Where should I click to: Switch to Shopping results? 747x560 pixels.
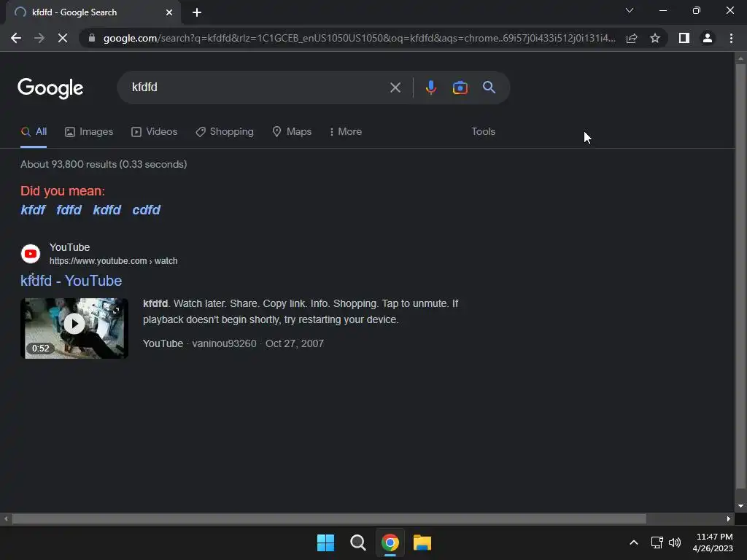pyautogui.click(x=225, y=132)
